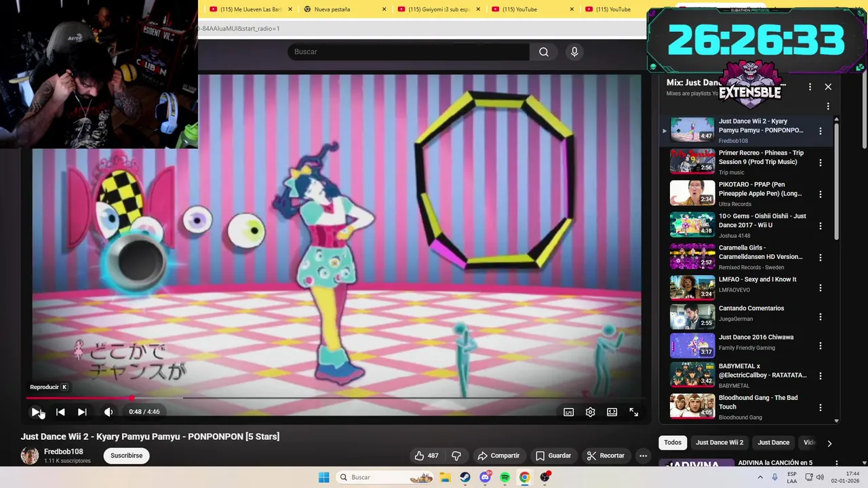Mute the video with the volume icon
The width and height of the screenshot is (868, 488).
click(x=108, y=411)
